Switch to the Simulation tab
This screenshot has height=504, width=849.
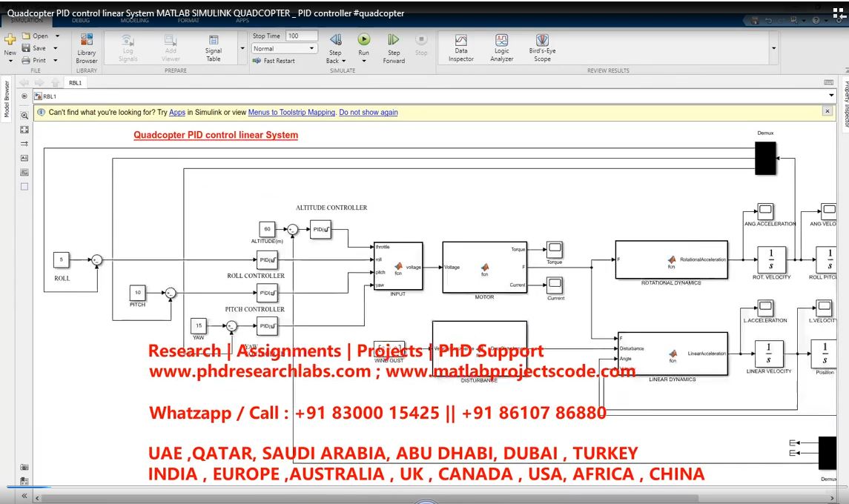tap(26, 21)
